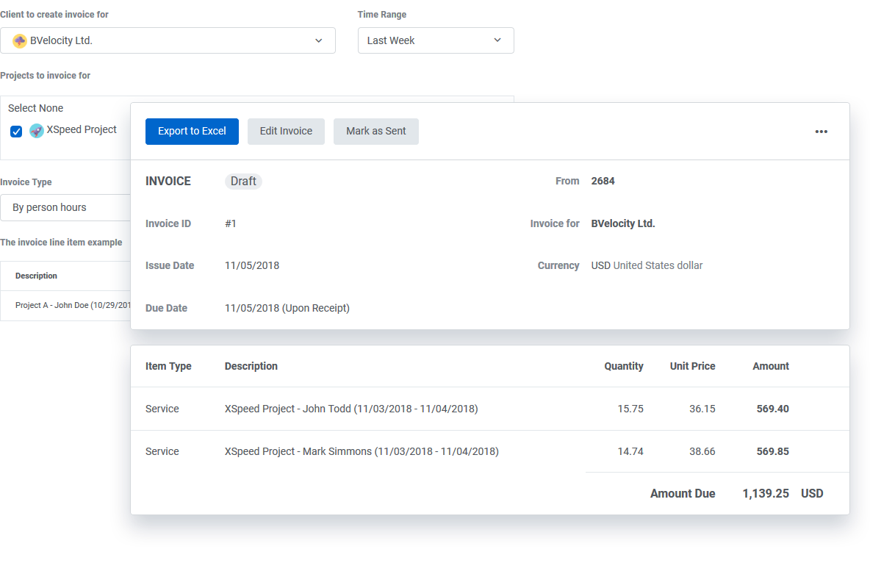Uncheck the XSpeed Project checkbox

(16, 132)
